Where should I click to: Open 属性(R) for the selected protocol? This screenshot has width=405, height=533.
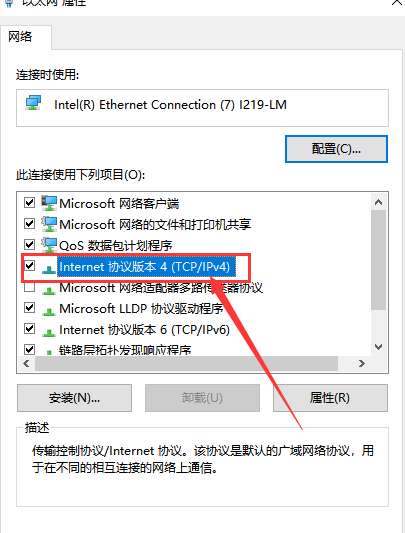(x=330, y=398)
